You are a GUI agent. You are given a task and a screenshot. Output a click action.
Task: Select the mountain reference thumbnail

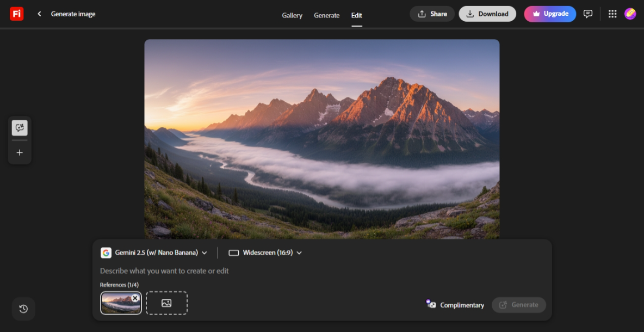coord(118,305)
